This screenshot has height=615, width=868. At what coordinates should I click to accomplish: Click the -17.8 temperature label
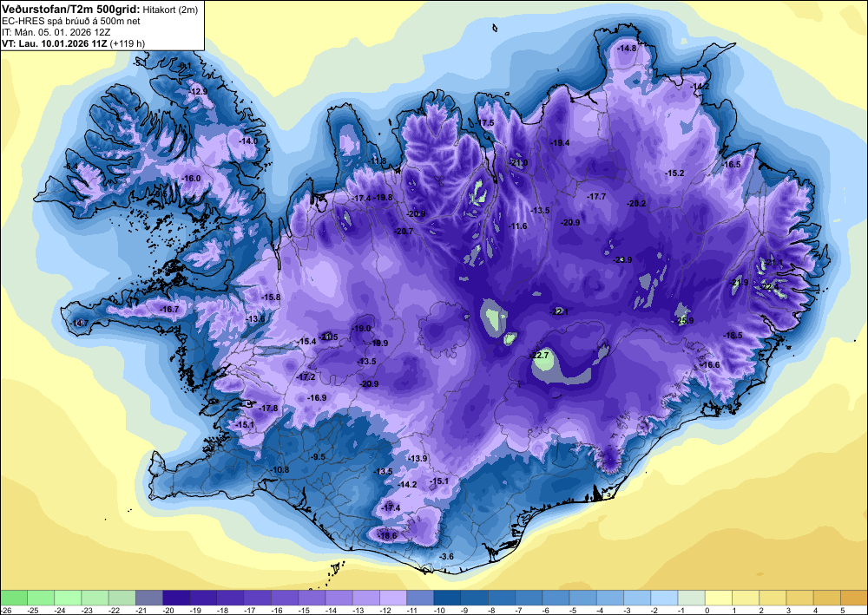268,409
